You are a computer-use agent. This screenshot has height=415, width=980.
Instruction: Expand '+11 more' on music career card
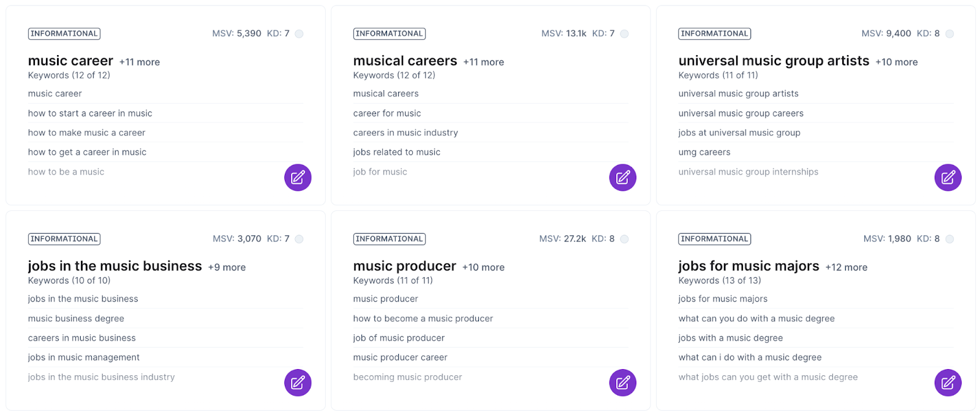140,62
